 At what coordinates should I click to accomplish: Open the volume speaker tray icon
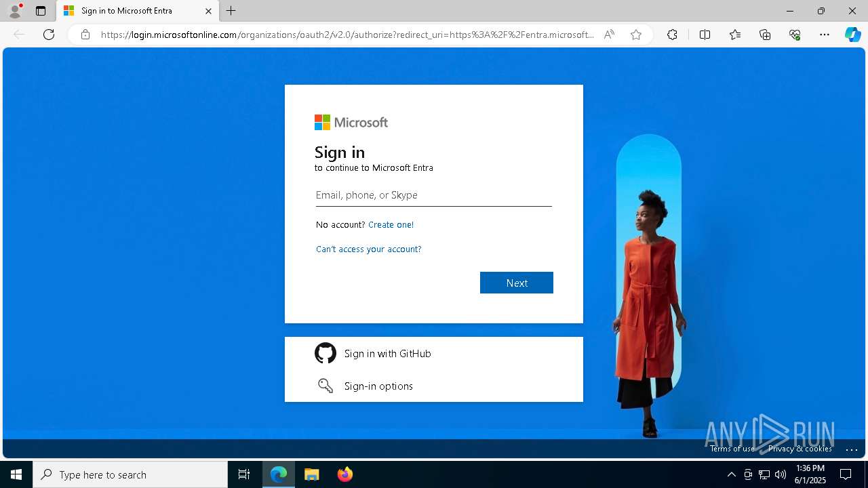click(781, 474)
